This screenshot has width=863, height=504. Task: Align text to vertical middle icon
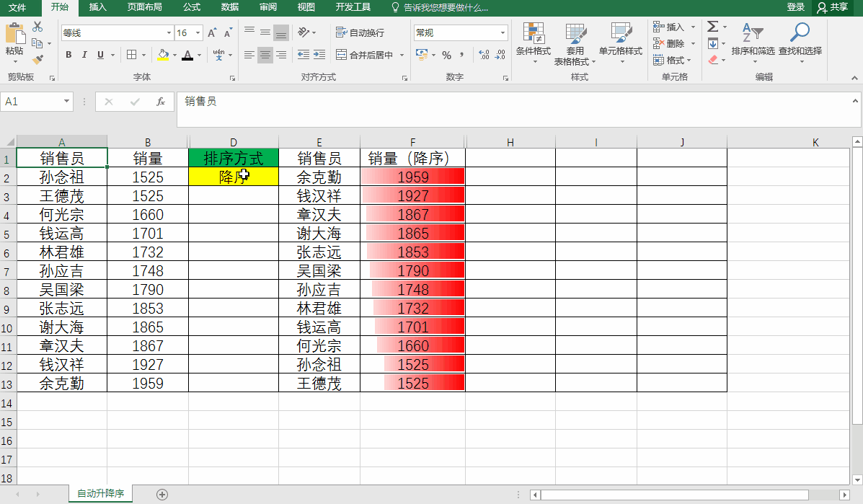click(265, 32)
